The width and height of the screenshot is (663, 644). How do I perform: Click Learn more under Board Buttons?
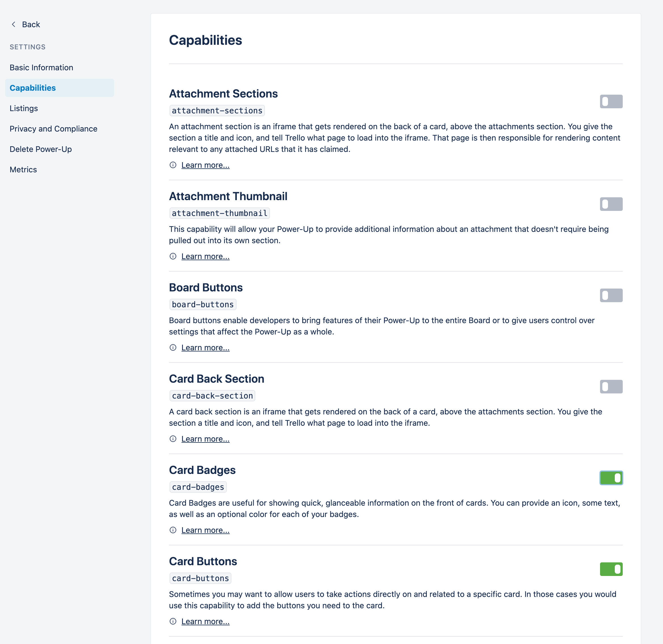tap(205, 348)
